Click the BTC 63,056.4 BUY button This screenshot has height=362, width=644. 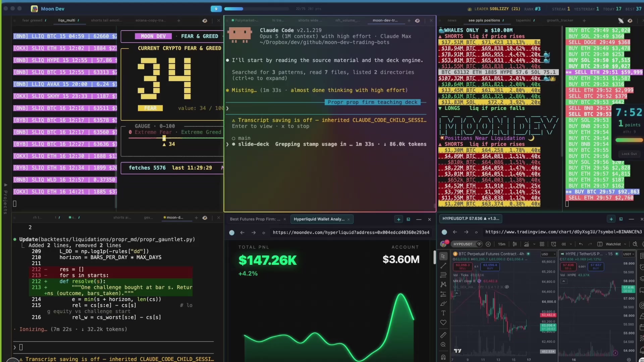[490, 266]
